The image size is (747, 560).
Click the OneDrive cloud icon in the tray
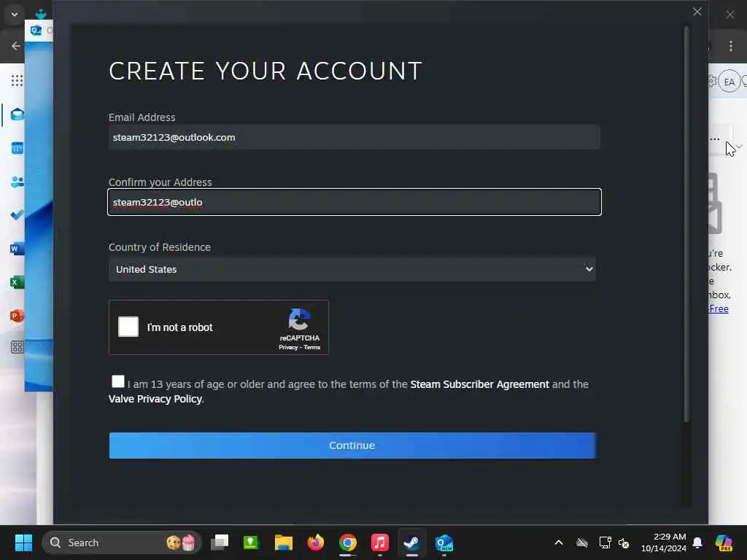(x=582, y=542)
